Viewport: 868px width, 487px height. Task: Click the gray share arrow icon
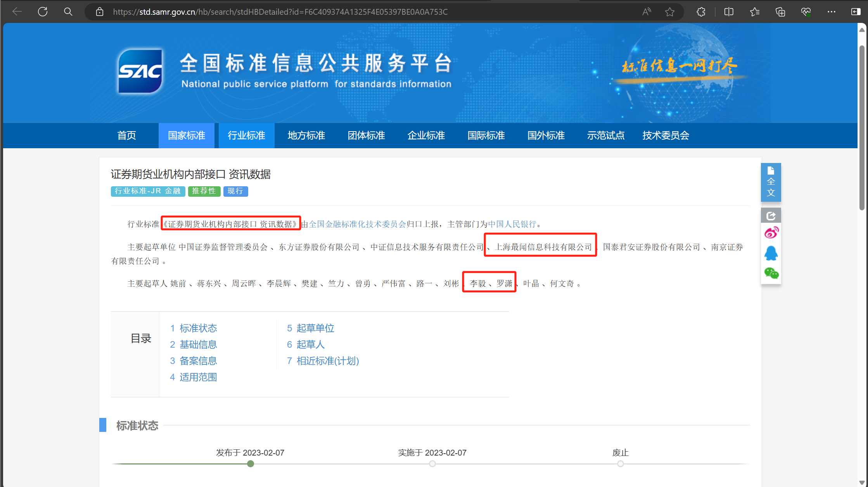pyautogui.click(x=771, y=215)
